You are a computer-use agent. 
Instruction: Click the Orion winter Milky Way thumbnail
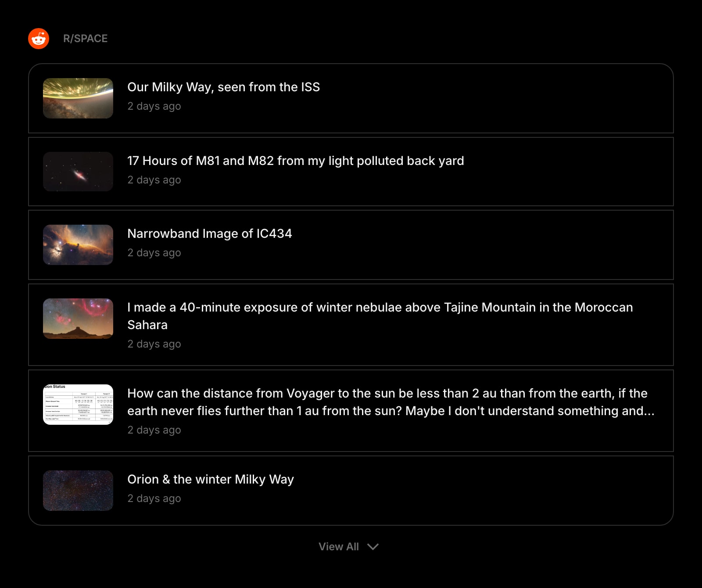pos(78,491)
